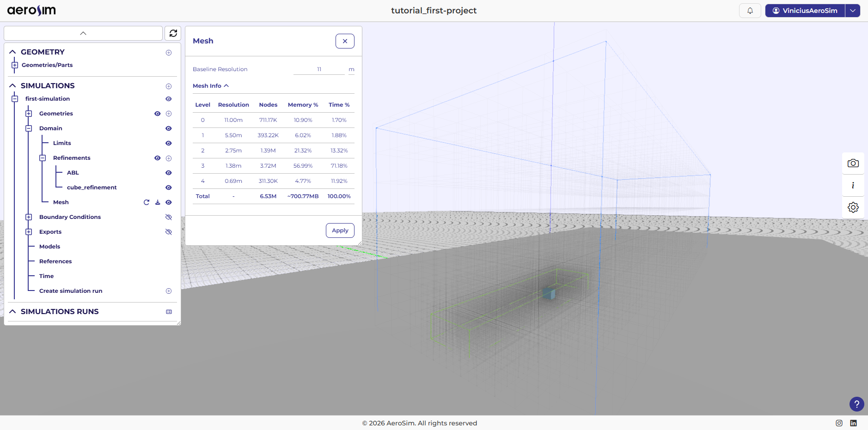This screenshot has width=868, height=430.
Task: Select the Models tree item
Action: tap(49, 247)
